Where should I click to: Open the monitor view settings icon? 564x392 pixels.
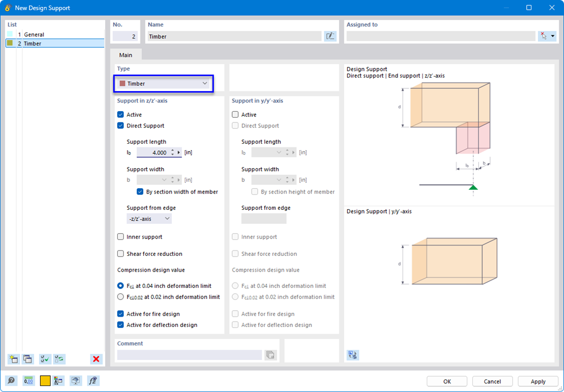click(x=75, y=381)
